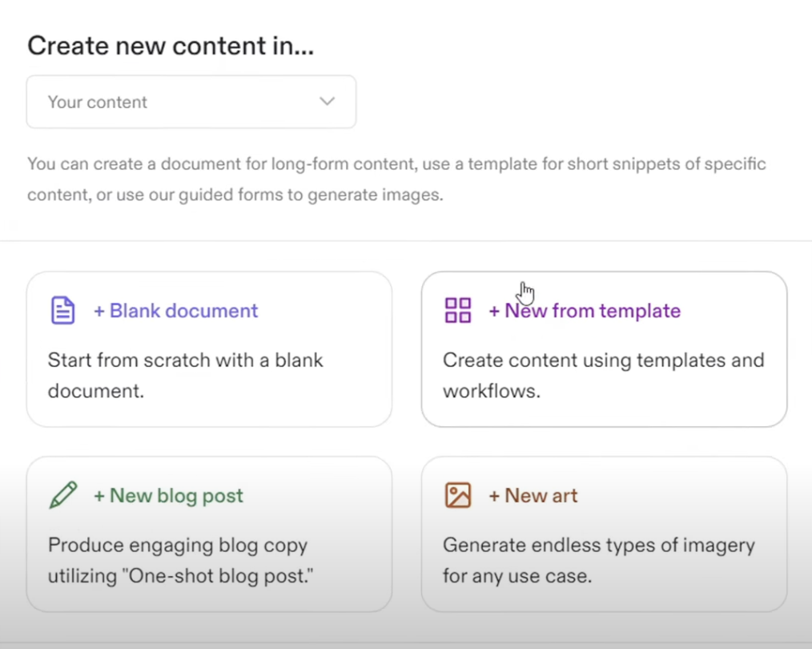Choose + New blog post title
Viewport: 812px width, 649px height.
(168, 496)
